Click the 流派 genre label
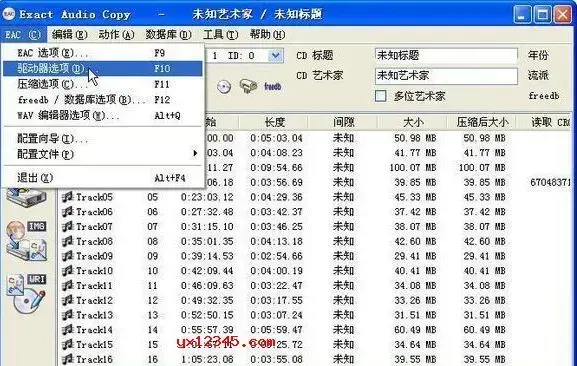Viewport: 577px width, 366px height. pos(538,76)
